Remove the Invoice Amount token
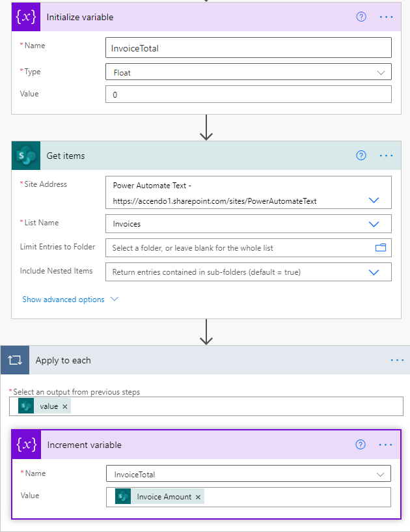This screenshot has width=410, height=532. [x=197, y=496]
